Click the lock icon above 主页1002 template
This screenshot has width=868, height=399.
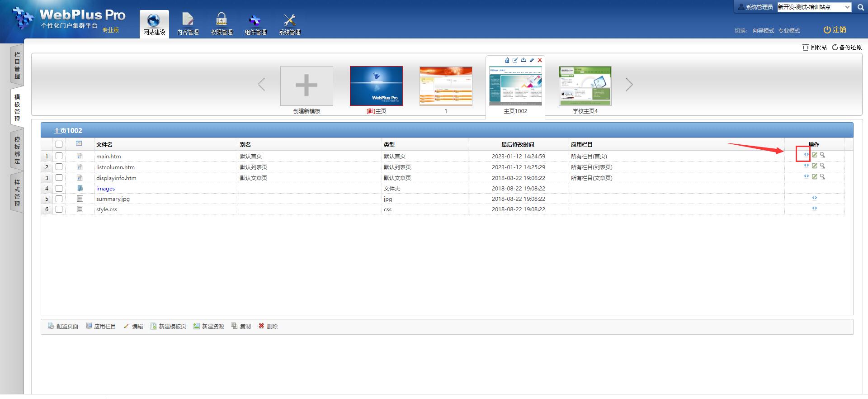(507, 60)
